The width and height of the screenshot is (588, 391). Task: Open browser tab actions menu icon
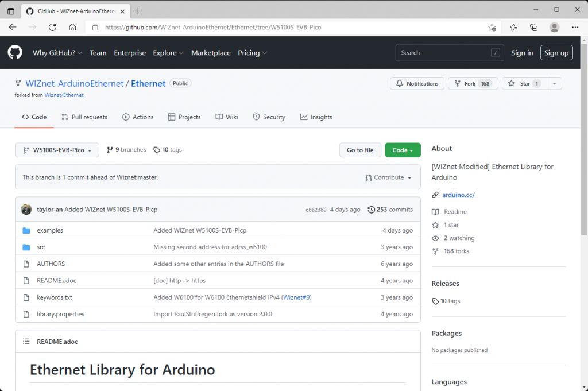pos(11,11)
